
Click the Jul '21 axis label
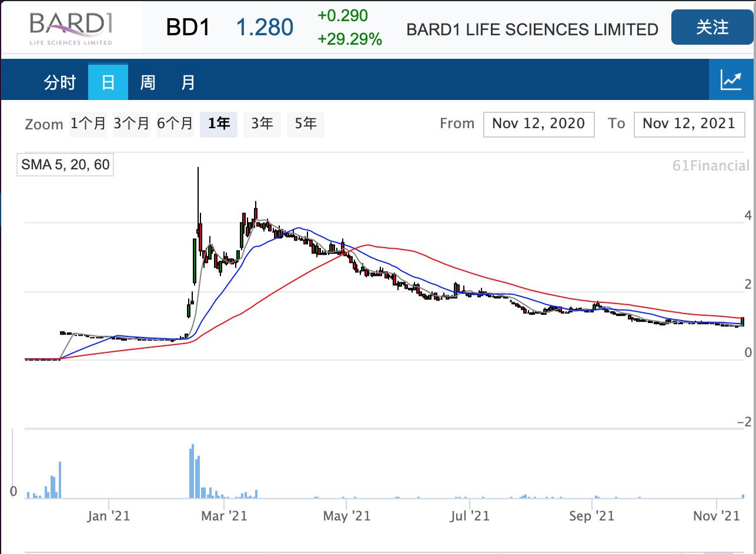(470, 516)
